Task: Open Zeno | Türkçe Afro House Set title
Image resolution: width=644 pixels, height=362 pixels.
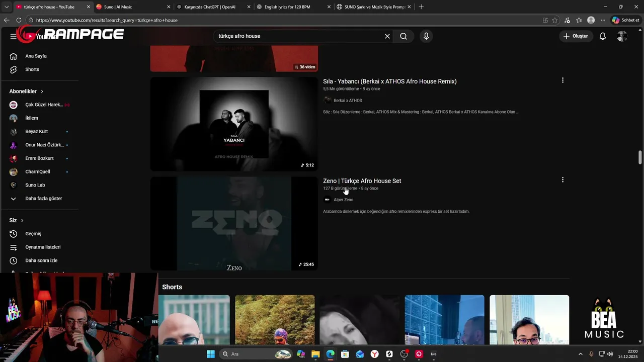Action: pos(362,181)
